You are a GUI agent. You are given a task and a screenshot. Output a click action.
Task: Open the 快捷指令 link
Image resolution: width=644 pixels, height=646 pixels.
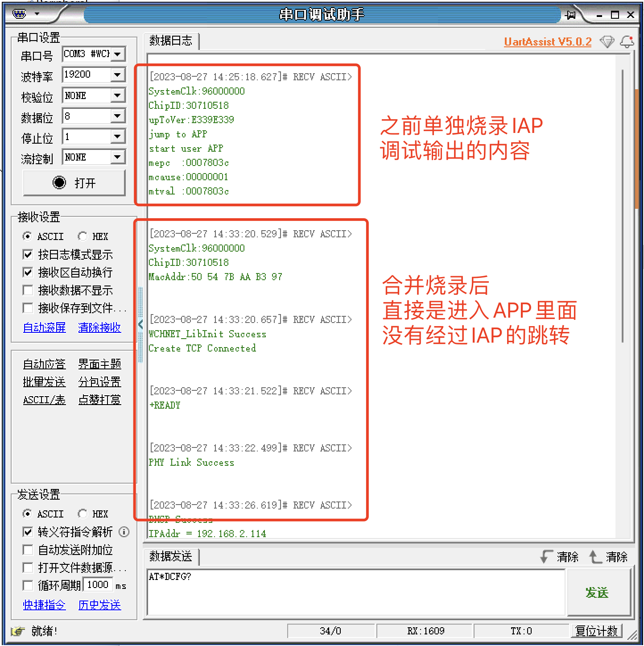tap(44, 605)
